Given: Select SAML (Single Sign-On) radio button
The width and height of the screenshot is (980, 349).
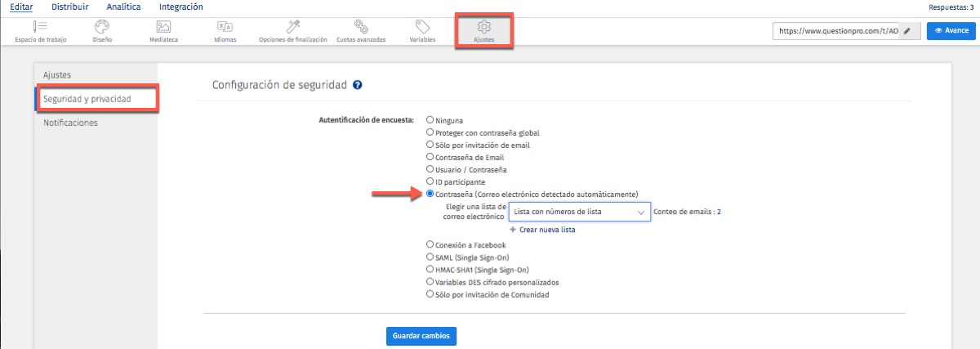Looking at the screenshot, I should click(430, 257).
